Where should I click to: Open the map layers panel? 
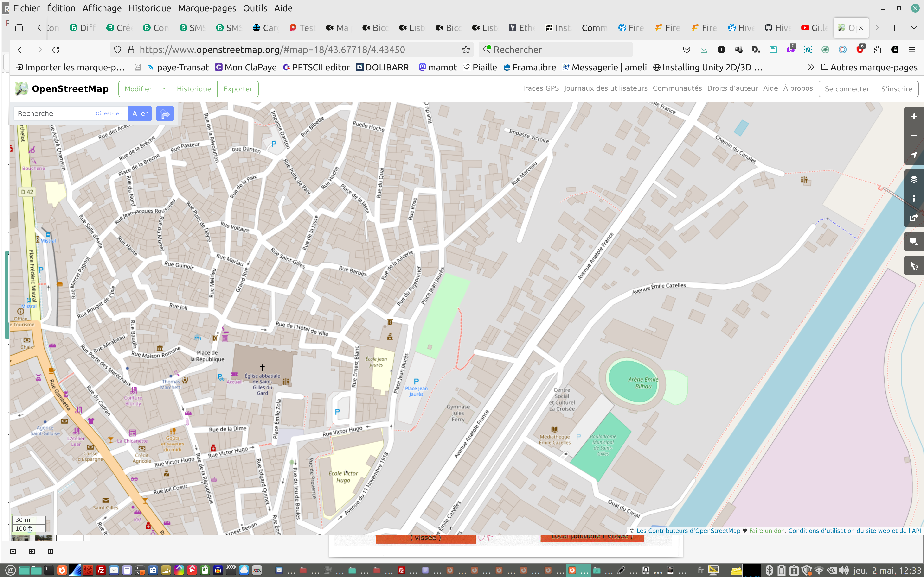[x=914, y=179]
